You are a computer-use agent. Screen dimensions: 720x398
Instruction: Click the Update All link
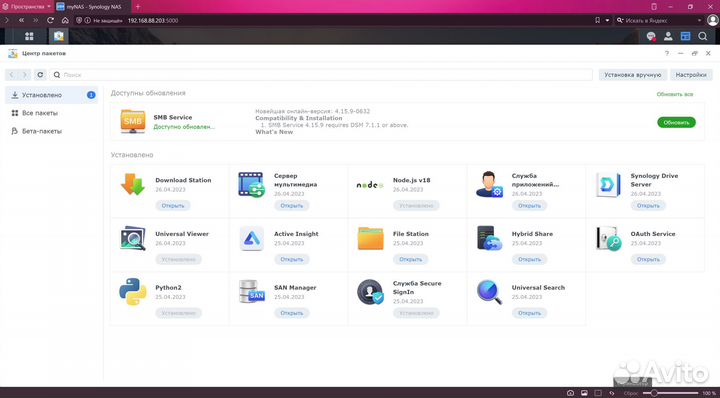click(x=675, y=94)
